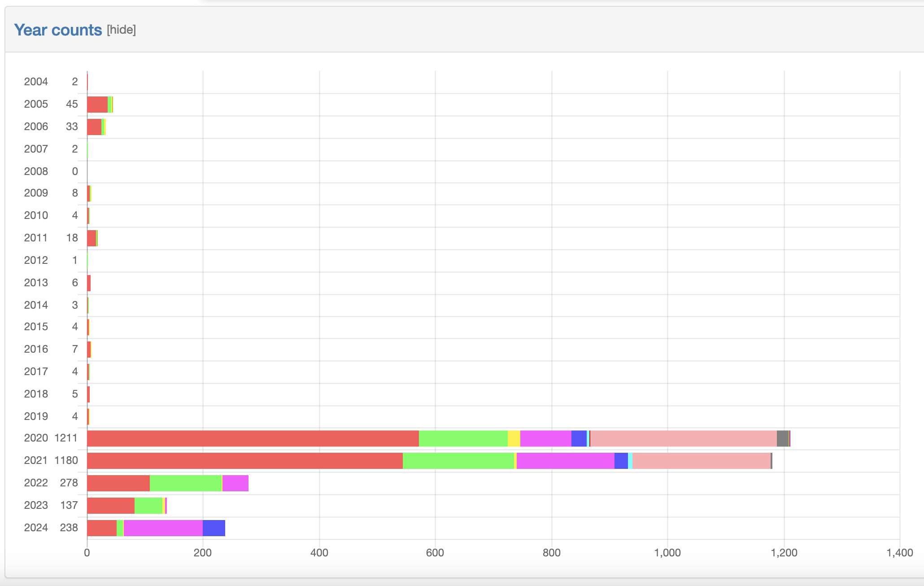Viewport: 924px width, 586px height.
Task: Click the gray segment of the 2020 bar
Action: 783,438
